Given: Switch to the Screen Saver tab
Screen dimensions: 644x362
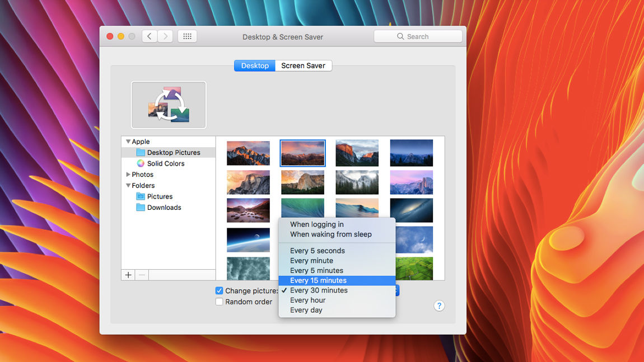Looking at the screenshot, I should point(303,65).
